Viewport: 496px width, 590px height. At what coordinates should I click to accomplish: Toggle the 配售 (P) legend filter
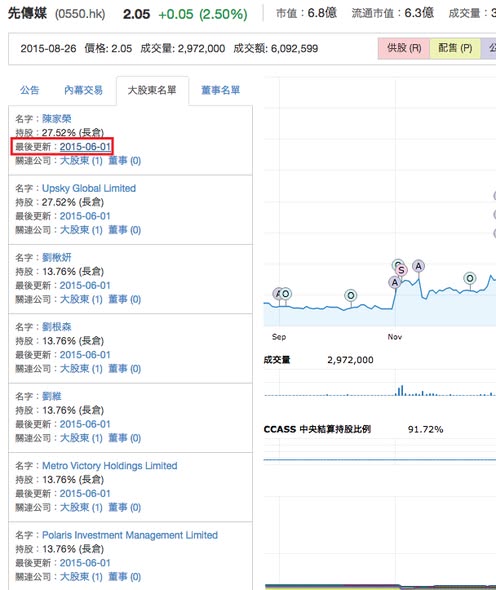click(x=455, y=48)
